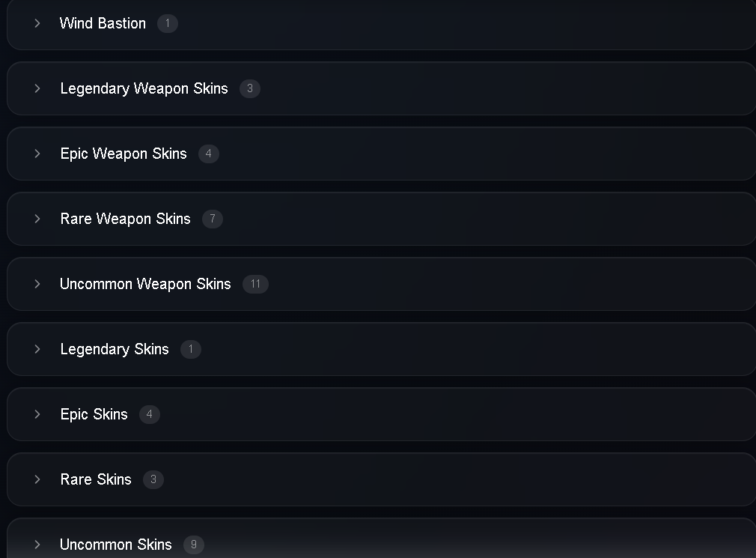756x558 pixels.
Task: Expand Legendary Skins chevron arrow
Action: (37, 349)
